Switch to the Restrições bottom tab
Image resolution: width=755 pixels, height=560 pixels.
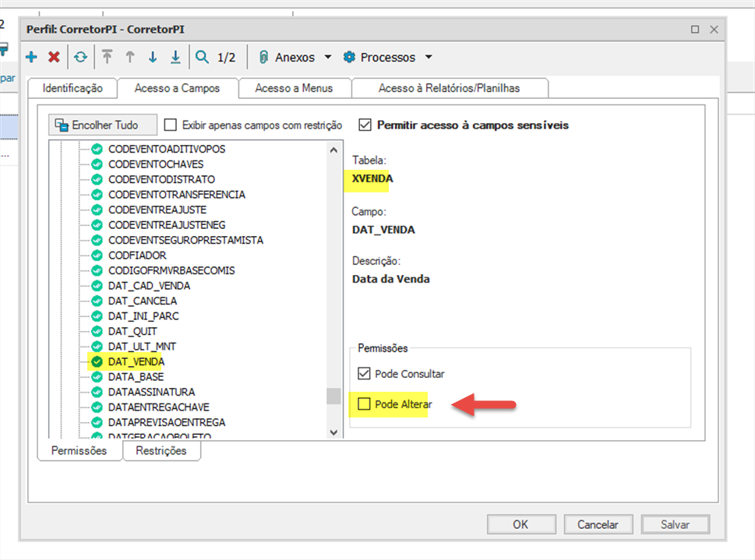(161, 451)
